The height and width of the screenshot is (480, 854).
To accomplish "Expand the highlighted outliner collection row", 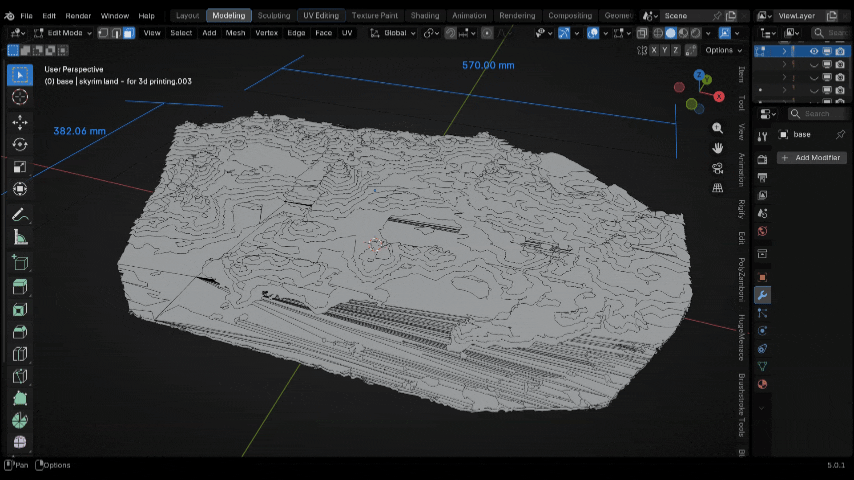I will coord(784,51).
